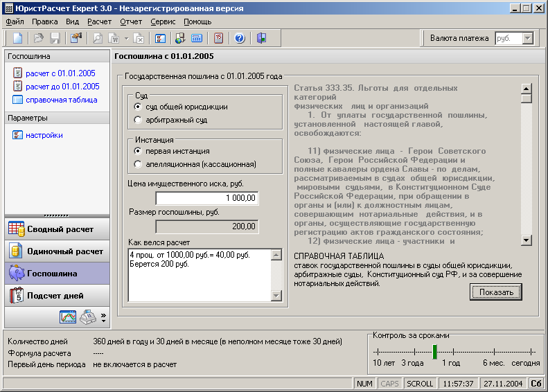Viewport: 548px width, 392px height.
Task: Click the exit door toolbar icon
Action: coord(261,38)
